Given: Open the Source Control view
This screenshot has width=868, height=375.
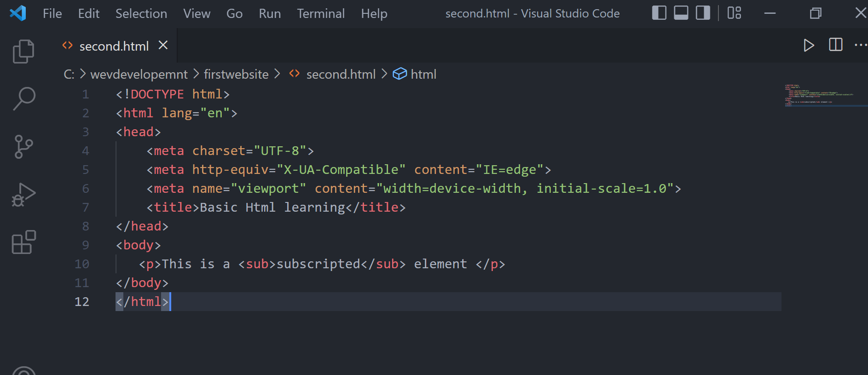Looking at the screenshot, I should [23, 147].
